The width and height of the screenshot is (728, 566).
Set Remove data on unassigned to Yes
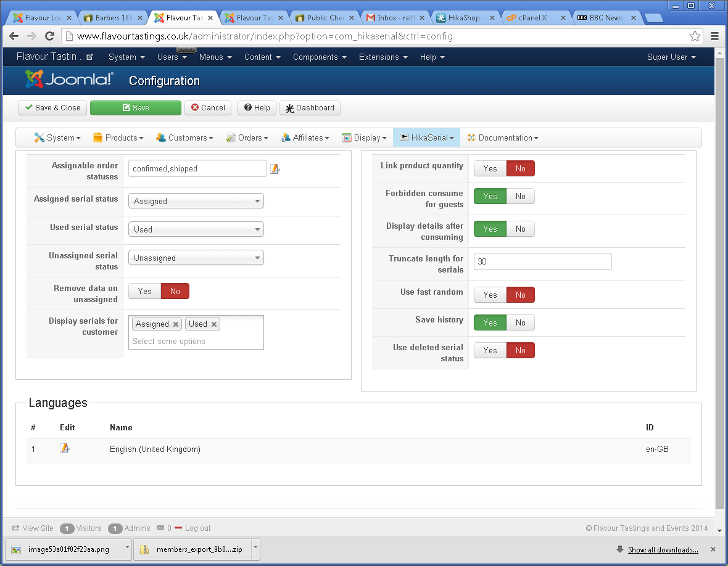pos(145,291)
